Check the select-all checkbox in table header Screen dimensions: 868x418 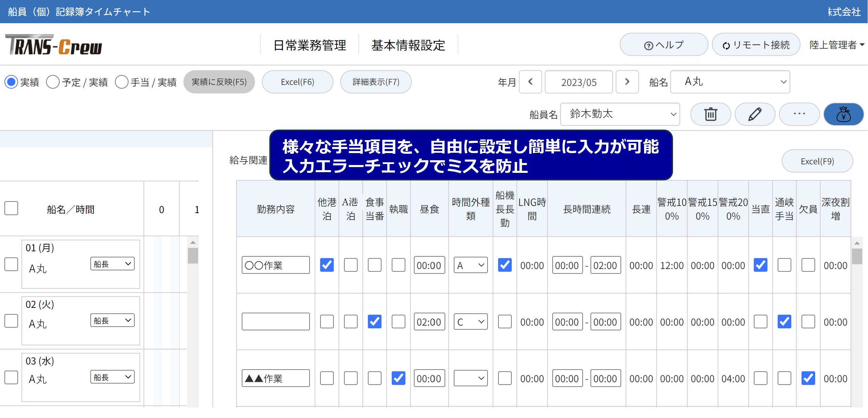[x=11, y=208]
